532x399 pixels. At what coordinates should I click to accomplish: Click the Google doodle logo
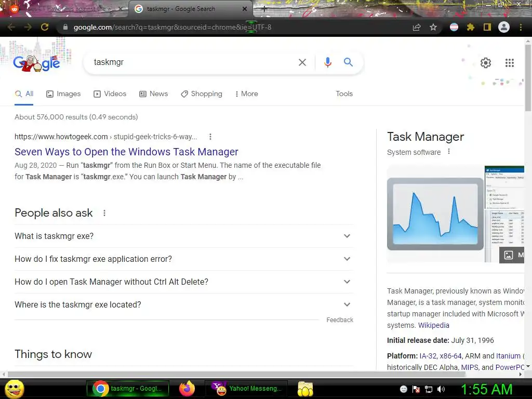pos(37,63)
